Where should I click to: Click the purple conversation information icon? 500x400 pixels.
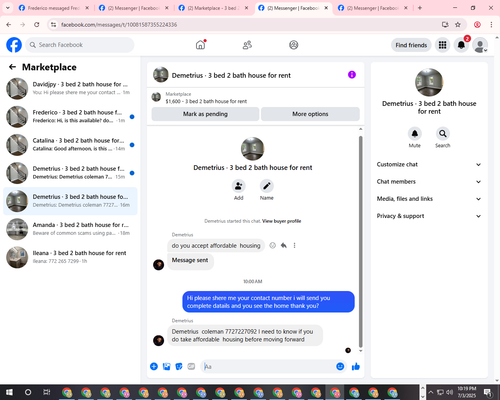pyautogui.click(x=352, y=75)
